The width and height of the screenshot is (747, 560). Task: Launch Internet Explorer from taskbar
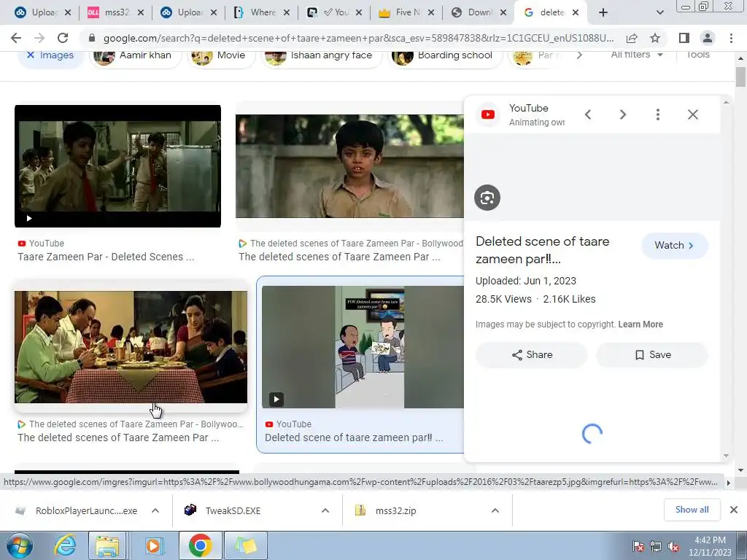[x=65, y=546]
